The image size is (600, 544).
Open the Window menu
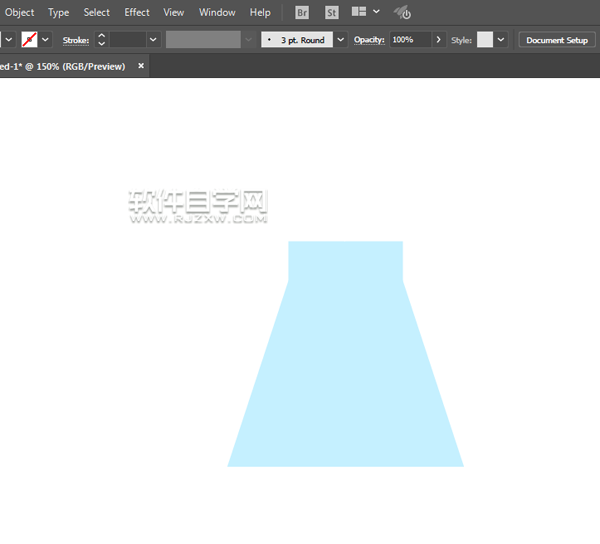pos(217,13)
